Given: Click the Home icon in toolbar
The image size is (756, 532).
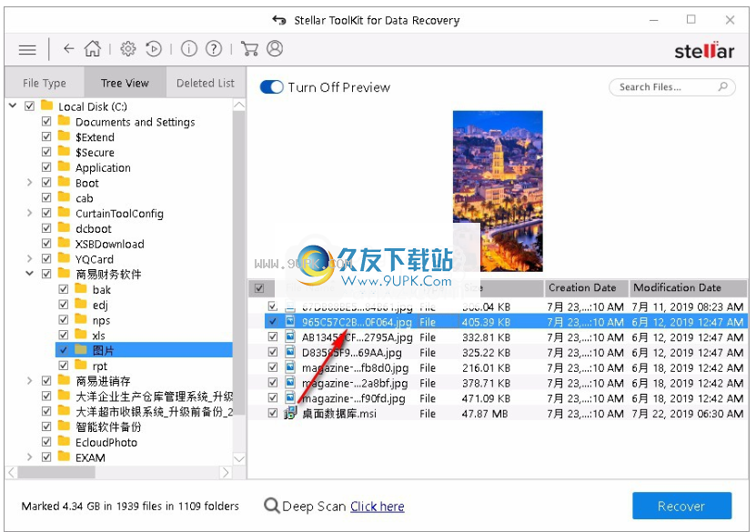Looking at the screenshot, I should [x=93, y=48].
